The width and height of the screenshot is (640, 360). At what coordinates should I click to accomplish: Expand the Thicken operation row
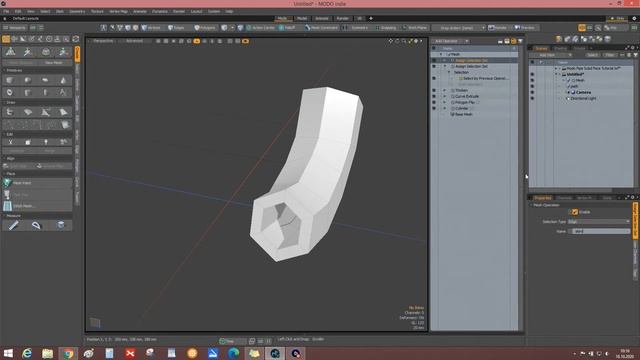point(445,90)
